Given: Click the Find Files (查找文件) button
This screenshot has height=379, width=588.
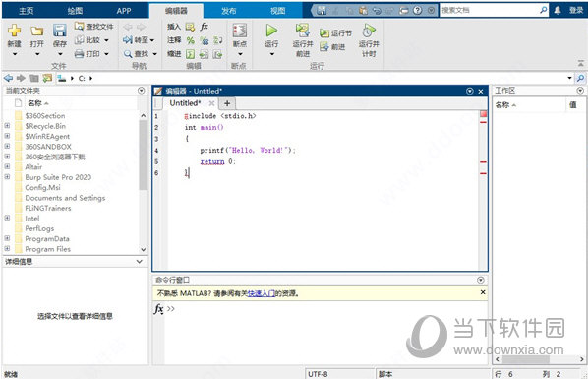Looking at the screenshot, I should coord(93,27).
